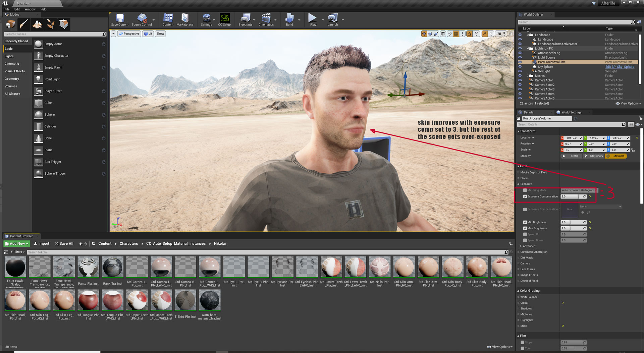Viewport: 644px width, 353px height.
Task: Click the Save All button
Action: (64, 244)
